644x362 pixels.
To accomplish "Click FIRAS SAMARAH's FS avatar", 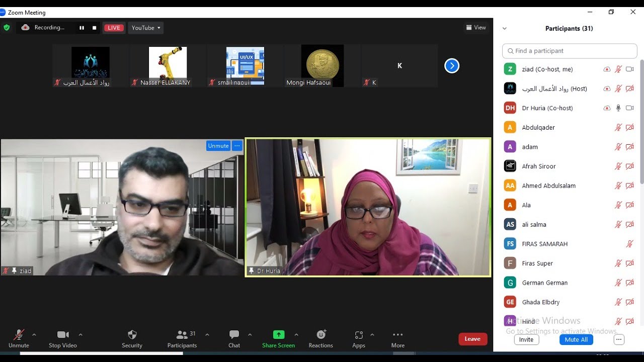I will (x=510, y=244).
